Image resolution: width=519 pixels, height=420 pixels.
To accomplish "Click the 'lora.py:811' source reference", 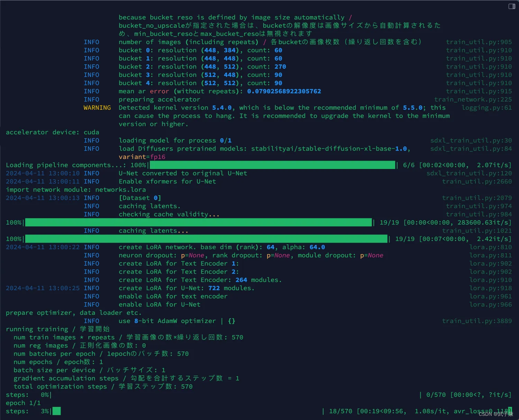I will tap(491, 255).
